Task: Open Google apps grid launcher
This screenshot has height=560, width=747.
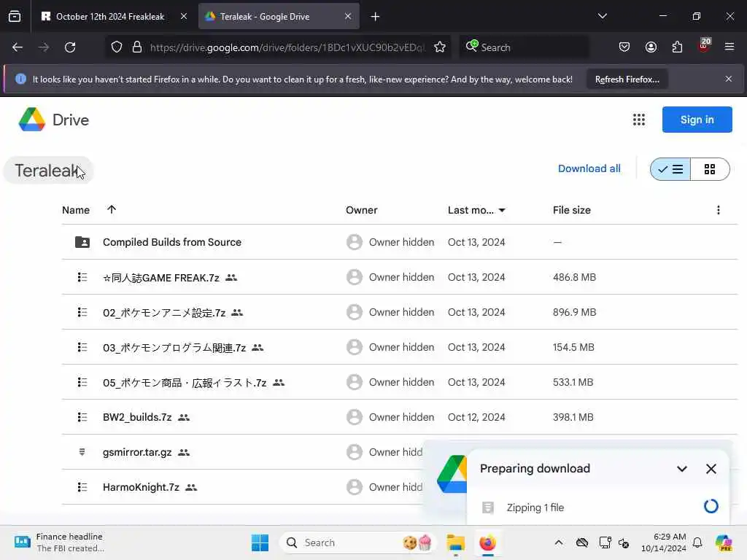Action: [639, 120]
